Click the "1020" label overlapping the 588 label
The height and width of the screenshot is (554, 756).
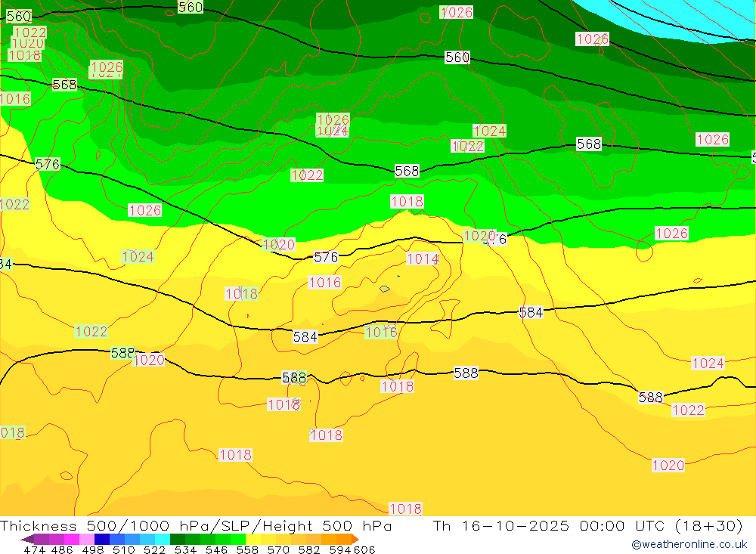click(x=149, y=360)
